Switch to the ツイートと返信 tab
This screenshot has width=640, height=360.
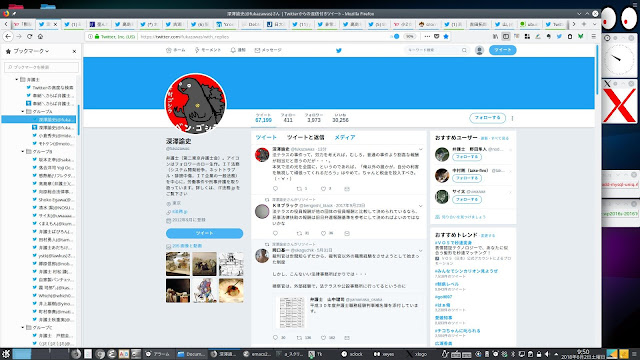[305, 138]
